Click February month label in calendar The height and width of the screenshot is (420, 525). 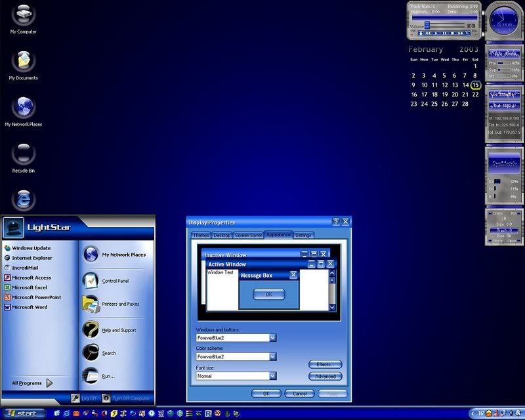click(x=425, y=49)
